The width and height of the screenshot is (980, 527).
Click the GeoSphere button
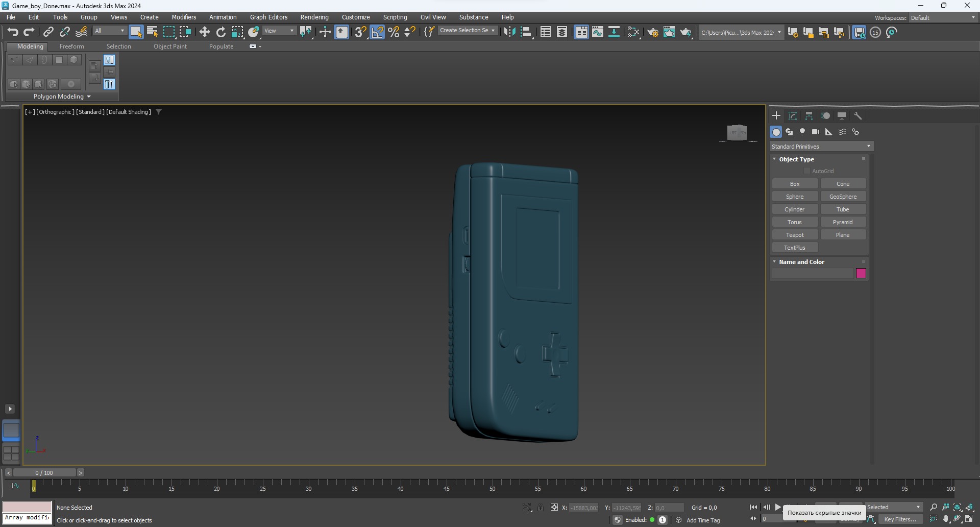point(843,197)
